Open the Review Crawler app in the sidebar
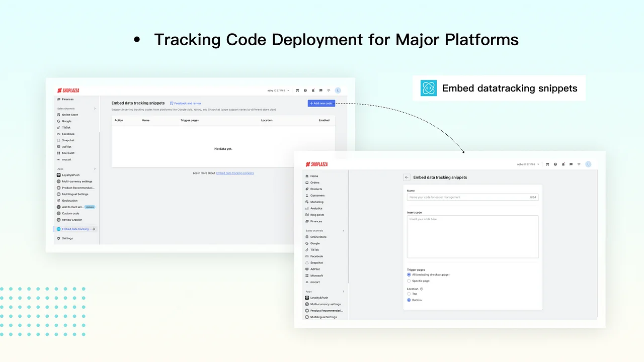The height and width of the screenshot is (362, 644). [71, 220]
